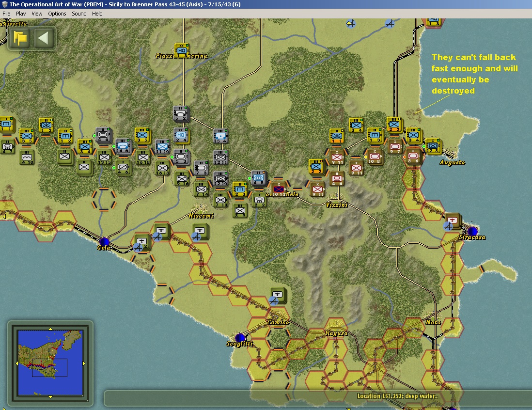This screenshot has height=410, width=532.
Task: Select the green unit rated 4-7
Action: point(7,147)
